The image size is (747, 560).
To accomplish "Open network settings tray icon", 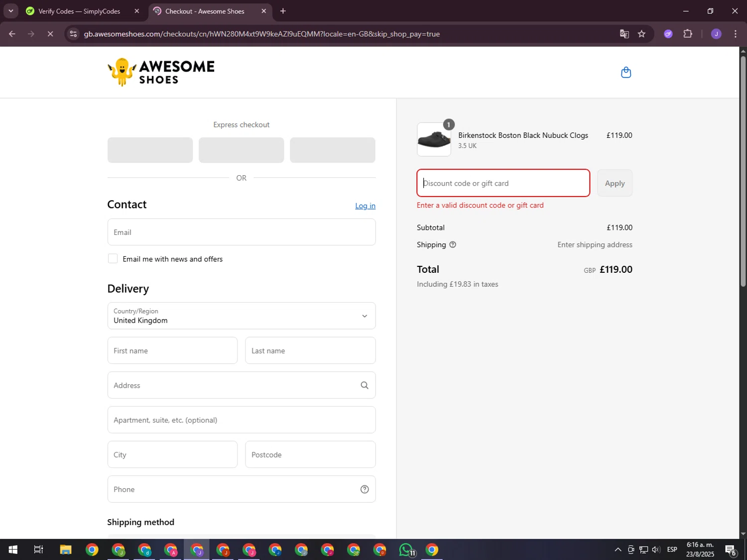I will [643, 550].
